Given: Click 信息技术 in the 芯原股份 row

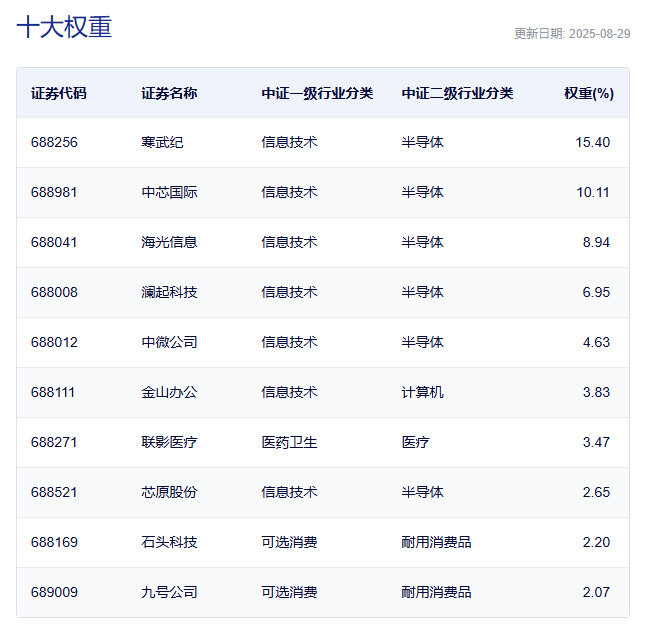Looking at the screenshot, I should coord(290,492).
